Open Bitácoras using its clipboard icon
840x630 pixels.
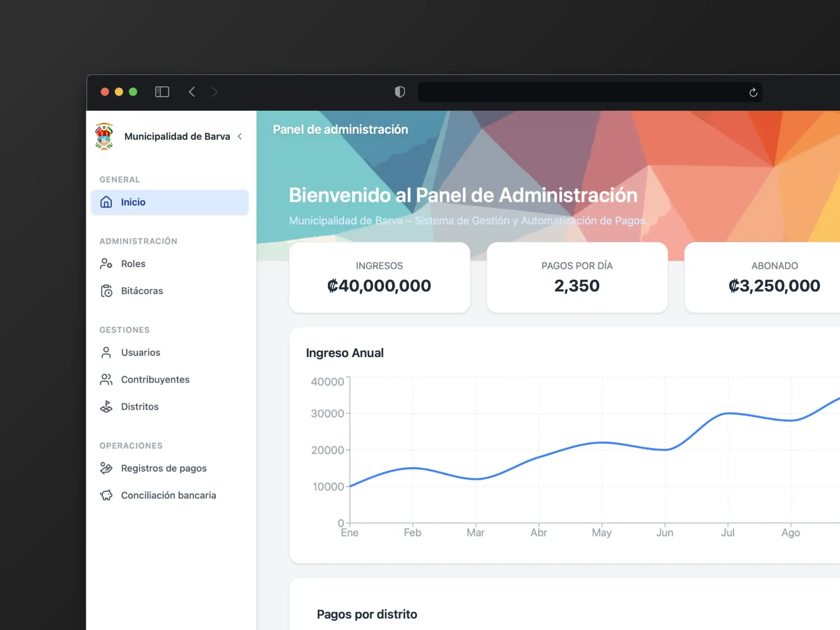(106, 290)
